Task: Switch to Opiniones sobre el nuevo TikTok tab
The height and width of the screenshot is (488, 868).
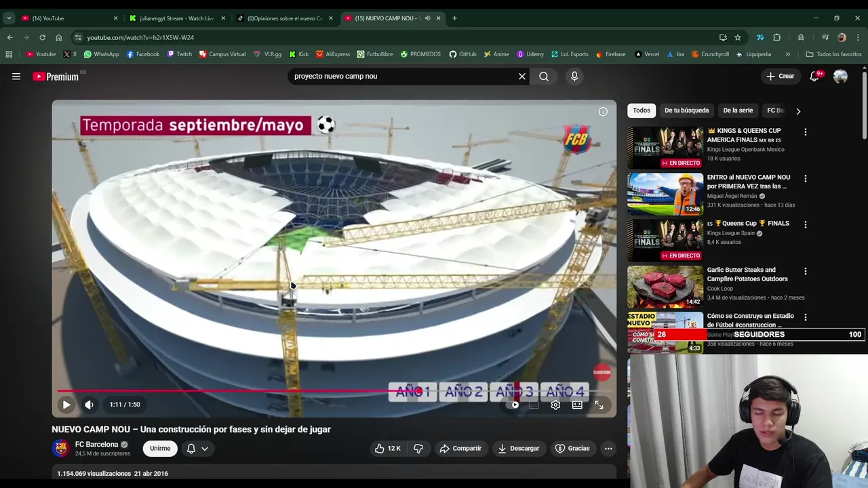Action: point(285,18)
